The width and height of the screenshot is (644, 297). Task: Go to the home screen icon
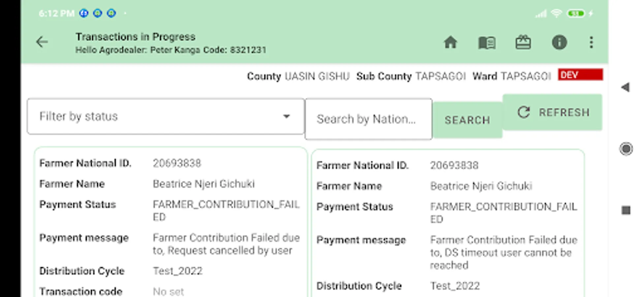pos(450,43)
